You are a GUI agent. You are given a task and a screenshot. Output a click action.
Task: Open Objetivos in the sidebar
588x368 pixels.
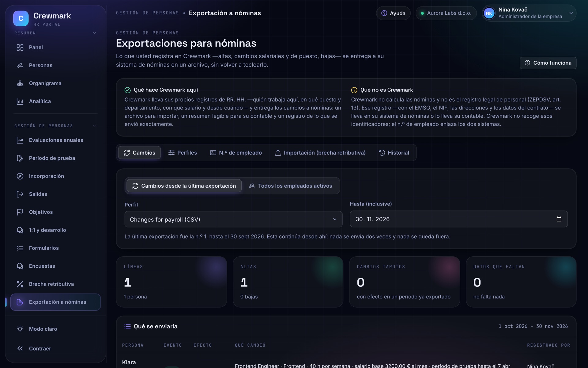[55, 212]
